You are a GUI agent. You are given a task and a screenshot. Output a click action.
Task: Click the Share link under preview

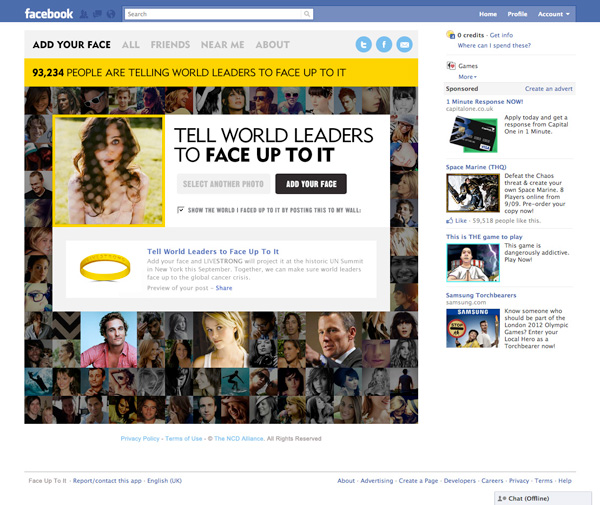pyautogui.click(x=224, y=288)
